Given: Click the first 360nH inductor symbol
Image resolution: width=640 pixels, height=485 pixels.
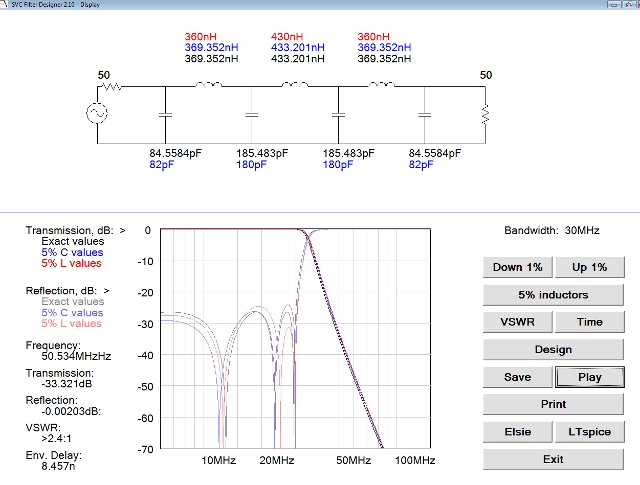Looking at the screenshot, I should click(208, 86).
